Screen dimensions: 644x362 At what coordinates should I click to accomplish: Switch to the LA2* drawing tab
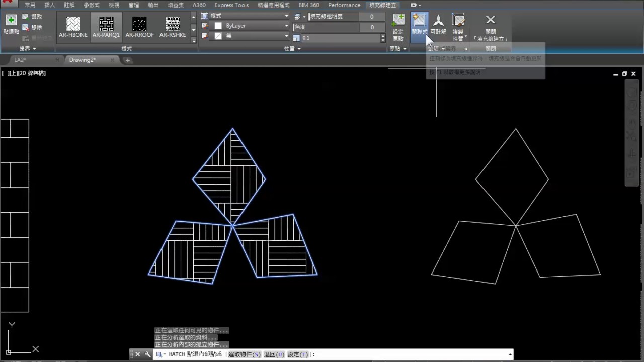[21, 60]
